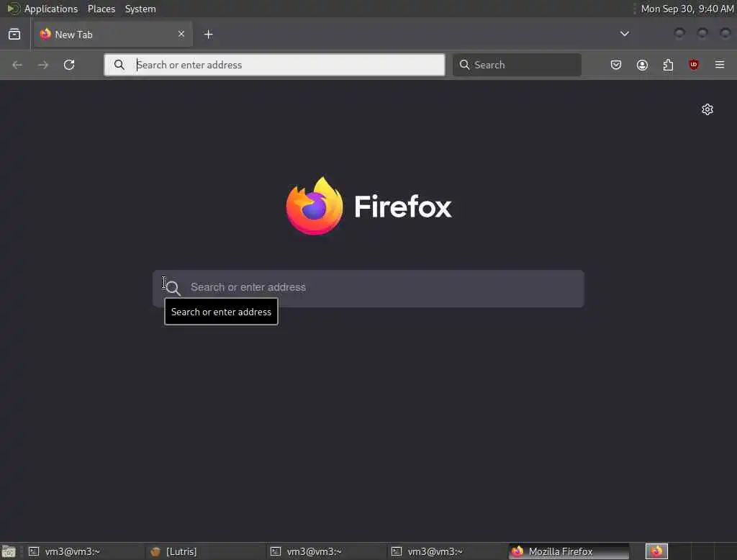Open the hamburger application menu
This screenshot has width=737, height=560.
(x=720, y=64)
